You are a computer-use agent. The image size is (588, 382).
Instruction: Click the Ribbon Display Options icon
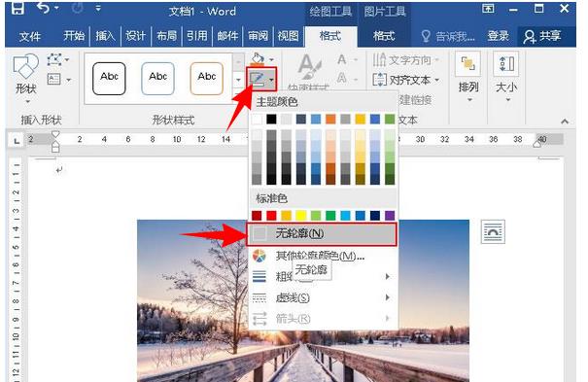click(x=488, y=8)
